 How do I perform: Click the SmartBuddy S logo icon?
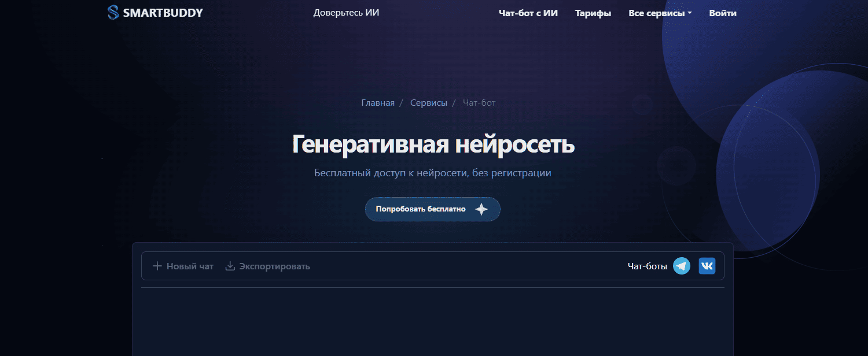pos(113,13)
